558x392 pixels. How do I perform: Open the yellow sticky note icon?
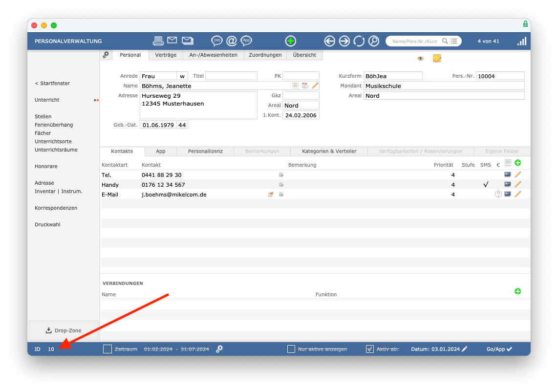pos(437,58)
